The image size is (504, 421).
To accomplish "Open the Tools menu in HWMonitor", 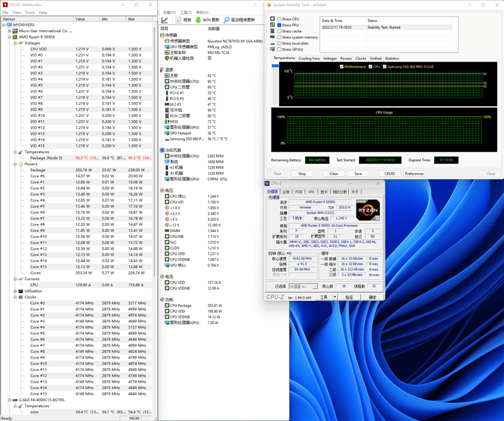I will 30,13.
